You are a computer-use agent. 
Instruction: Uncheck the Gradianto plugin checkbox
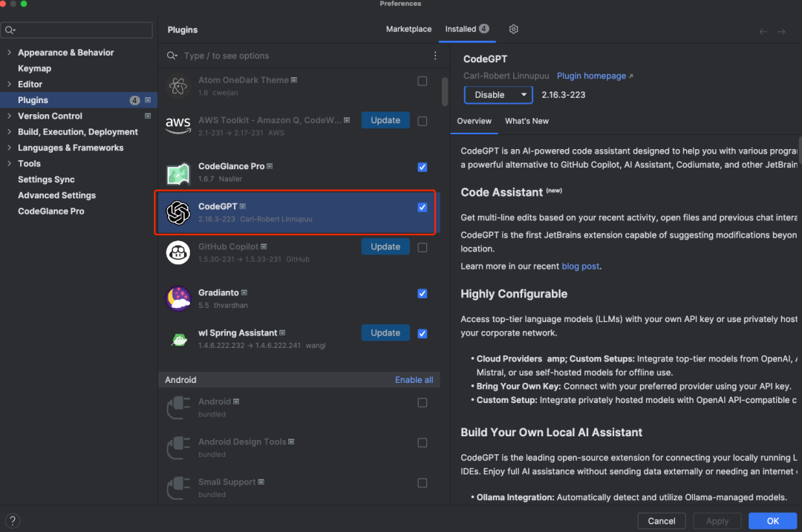pyautogui.click(x=422, y=293)
